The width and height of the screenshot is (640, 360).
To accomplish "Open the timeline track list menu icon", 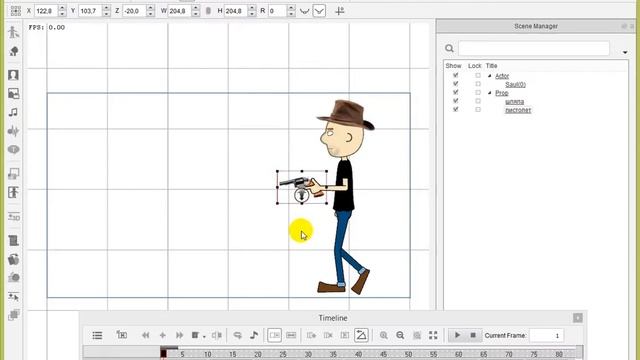I will [97, 336].
